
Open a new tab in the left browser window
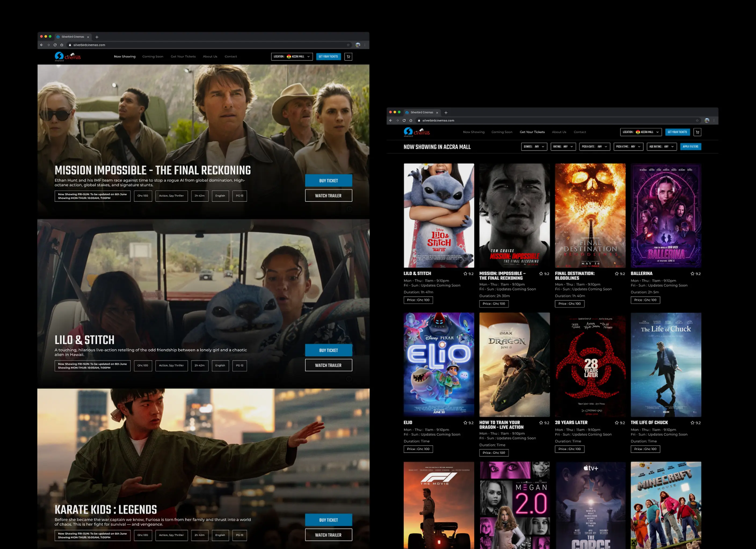click(97, 37)
